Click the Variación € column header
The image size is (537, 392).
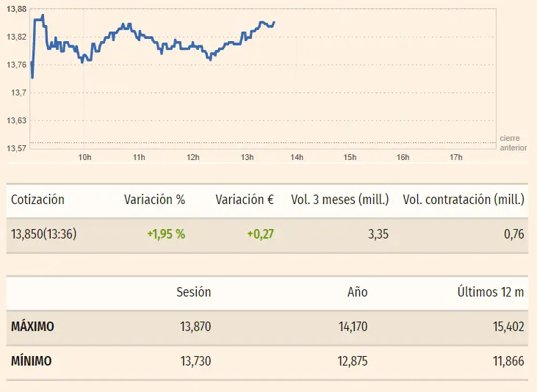(243, 200)
